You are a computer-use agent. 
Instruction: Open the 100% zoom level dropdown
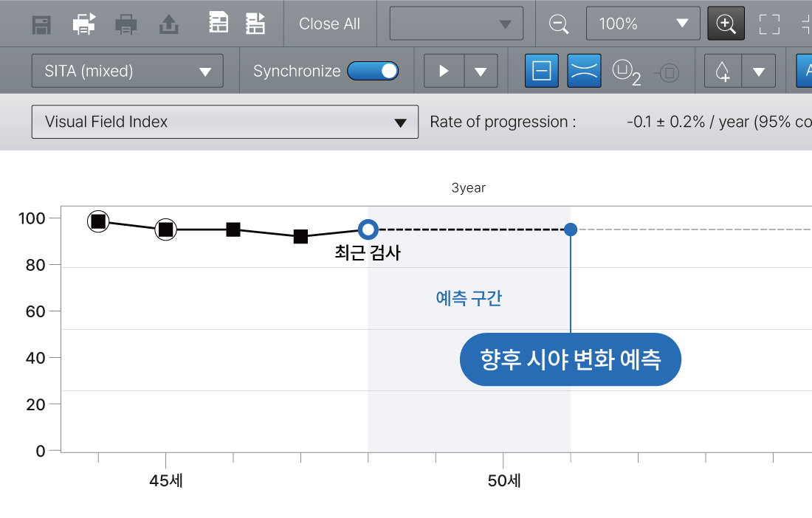coord(643,24)
